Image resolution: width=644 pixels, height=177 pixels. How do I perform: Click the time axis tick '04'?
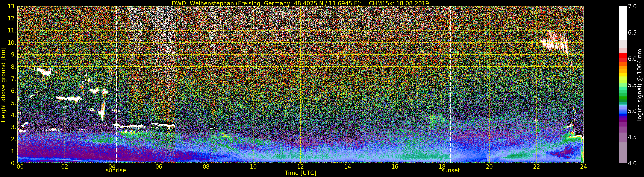click(x=112, y=166)
